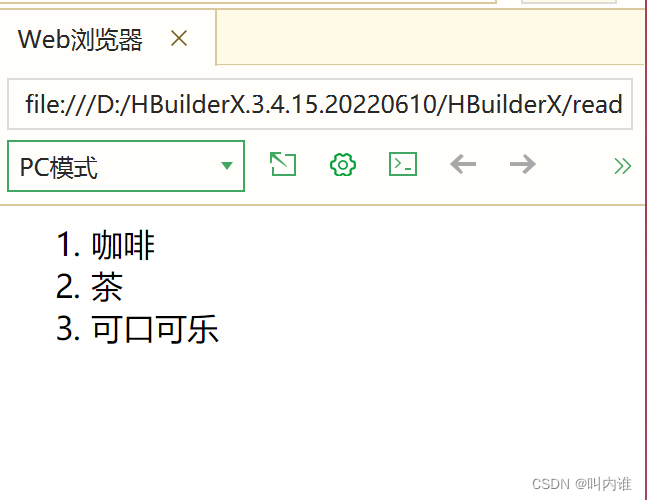This screenshot has height=500, width=647.
Task: Go back with the left arrow
Action: (463, 165)
